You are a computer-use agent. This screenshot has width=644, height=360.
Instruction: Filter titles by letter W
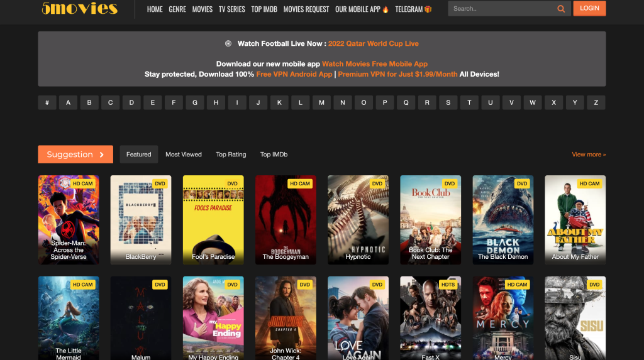(533, 102)
